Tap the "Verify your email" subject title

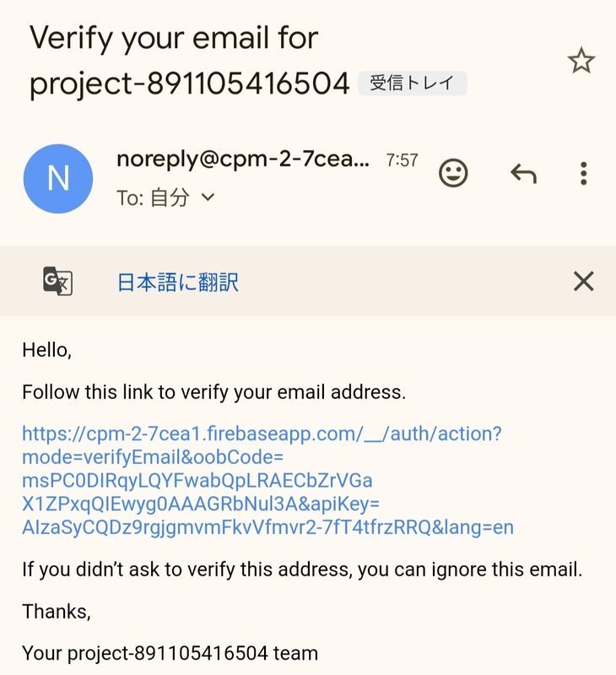coord(174,38)
